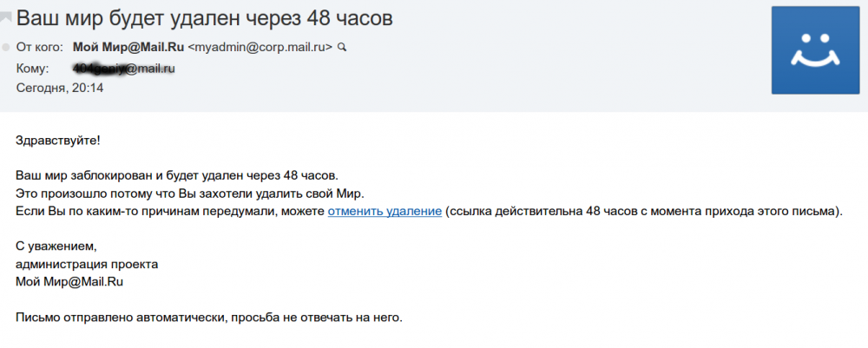Screen dimensions: 868x348
Task: Click the От кого label
Action: coord(39,47)
